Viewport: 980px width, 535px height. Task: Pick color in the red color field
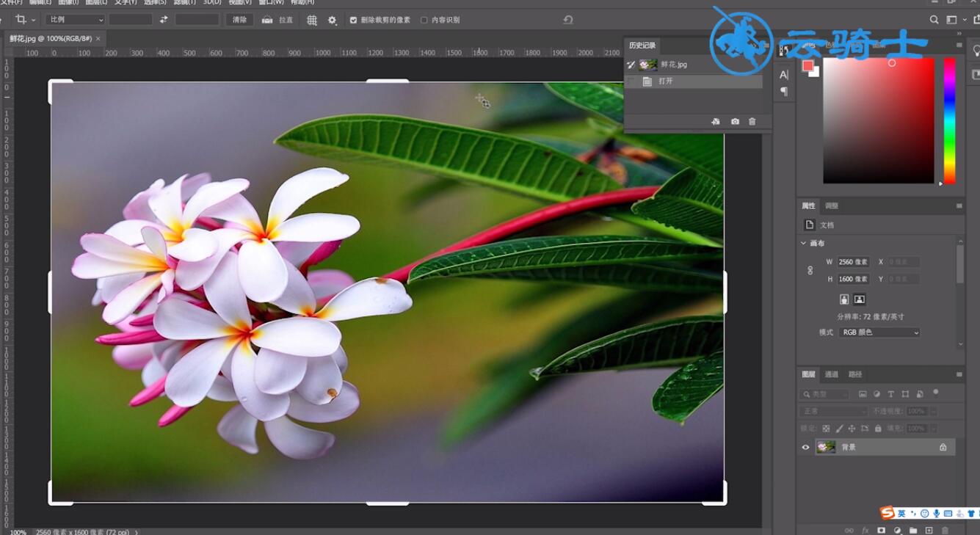click(879, 120)
